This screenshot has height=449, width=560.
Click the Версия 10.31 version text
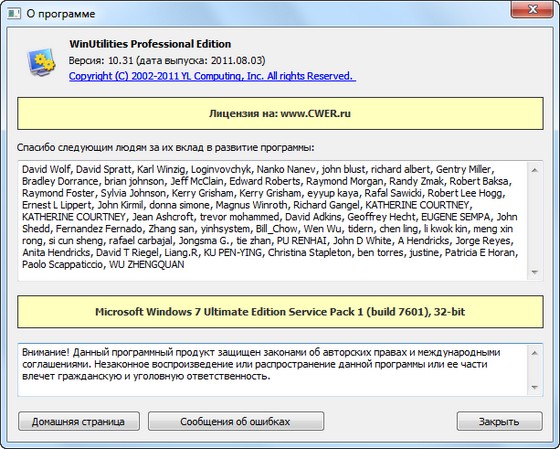pos(167,60)
